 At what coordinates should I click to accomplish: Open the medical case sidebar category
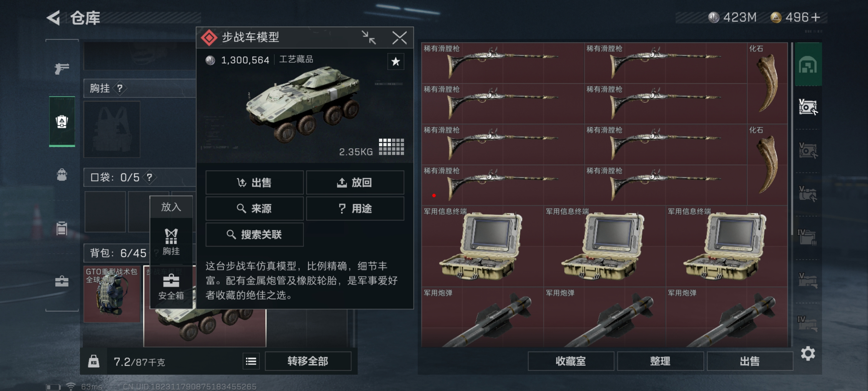coord(62,281)
